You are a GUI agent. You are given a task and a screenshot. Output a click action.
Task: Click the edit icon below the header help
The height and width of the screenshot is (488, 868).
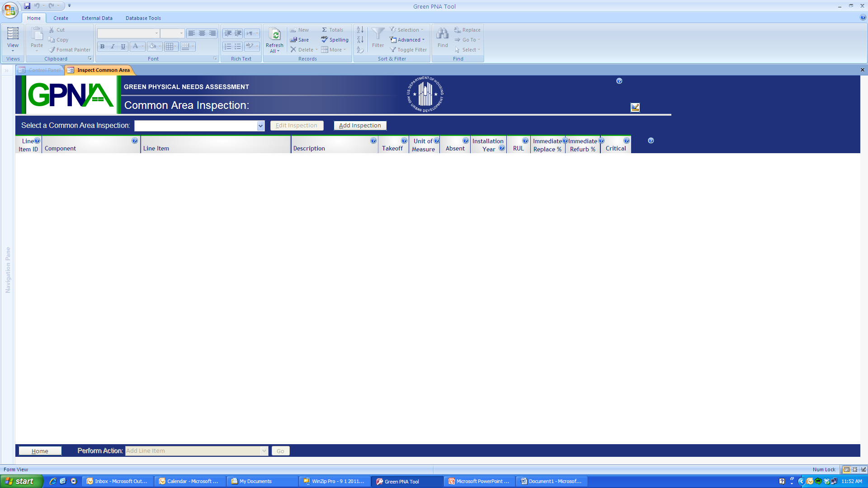click(635, 108)
